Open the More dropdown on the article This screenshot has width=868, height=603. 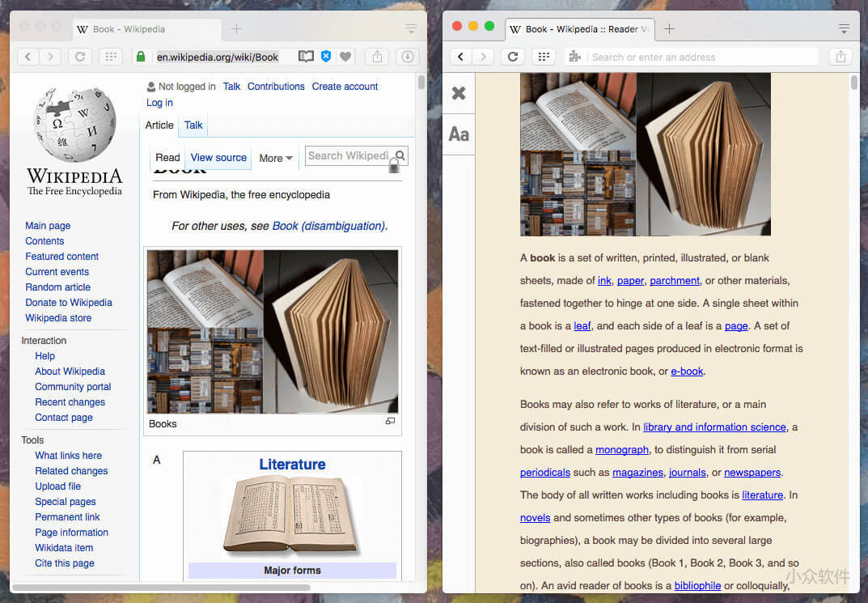coord(275,158)
